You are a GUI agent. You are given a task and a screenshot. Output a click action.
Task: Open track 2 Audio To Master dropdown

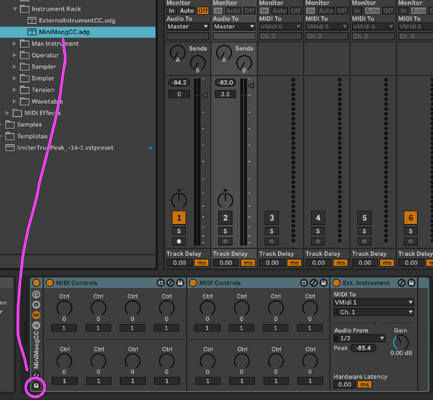point(234,26)
